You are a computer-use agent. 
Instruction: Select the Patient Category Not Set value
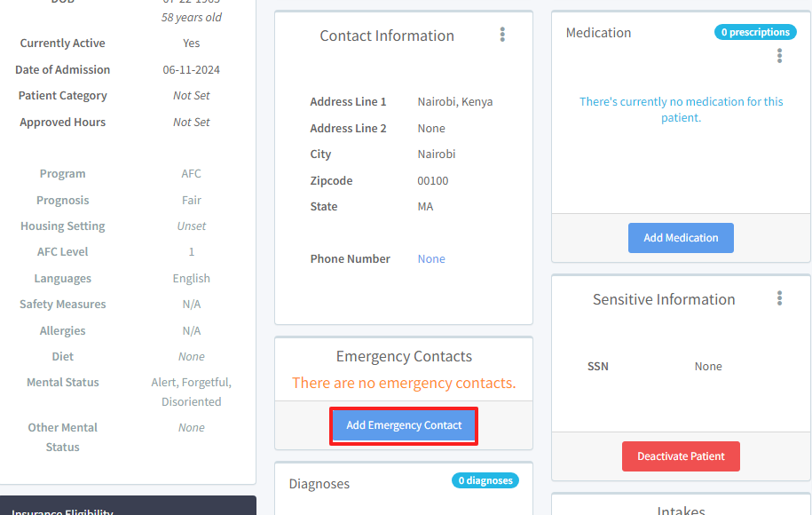click(192, 96)
